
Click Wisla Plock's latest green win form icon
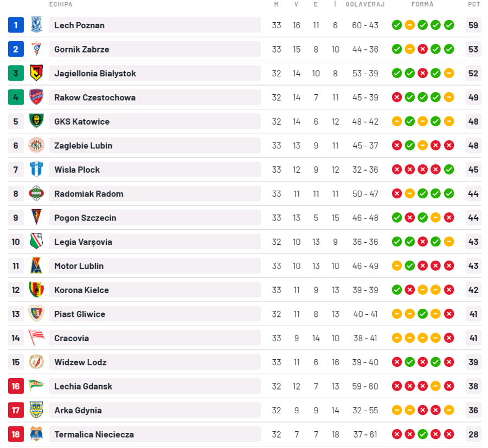[449, 170]
